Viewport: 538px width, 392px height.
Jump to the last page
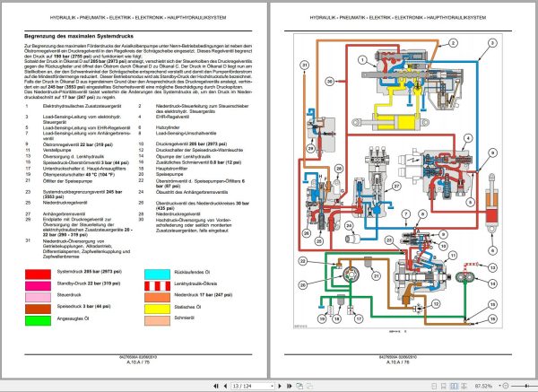pos(290,386)
